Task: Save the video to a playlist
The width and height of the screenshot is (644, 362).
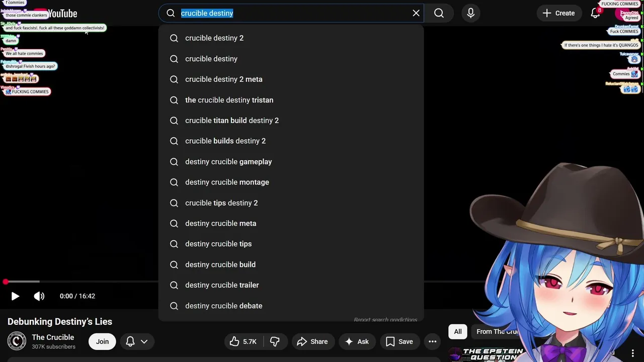Action: (399, 341)
